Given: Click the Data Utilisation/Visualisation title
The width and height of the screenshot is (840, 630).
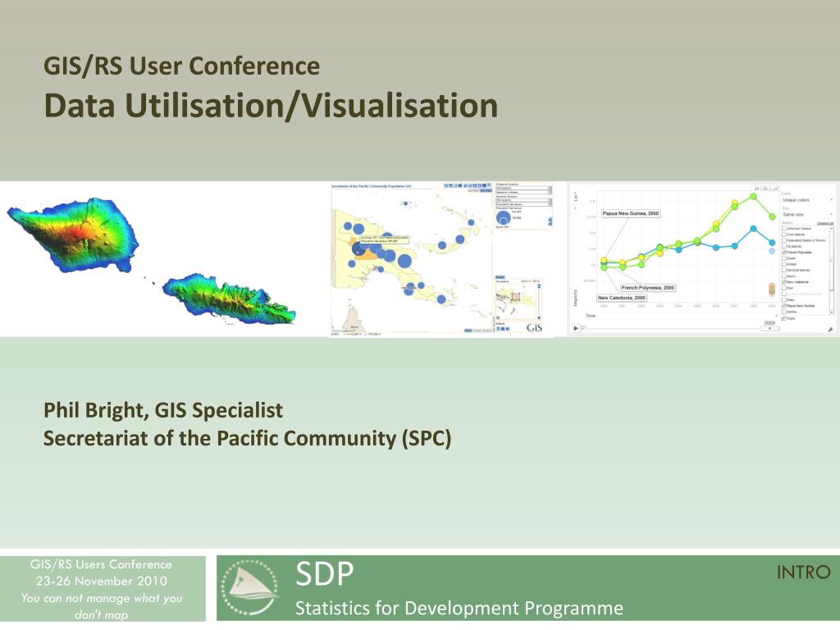Looking at the screenshot, I should click(x=271, y=105).
